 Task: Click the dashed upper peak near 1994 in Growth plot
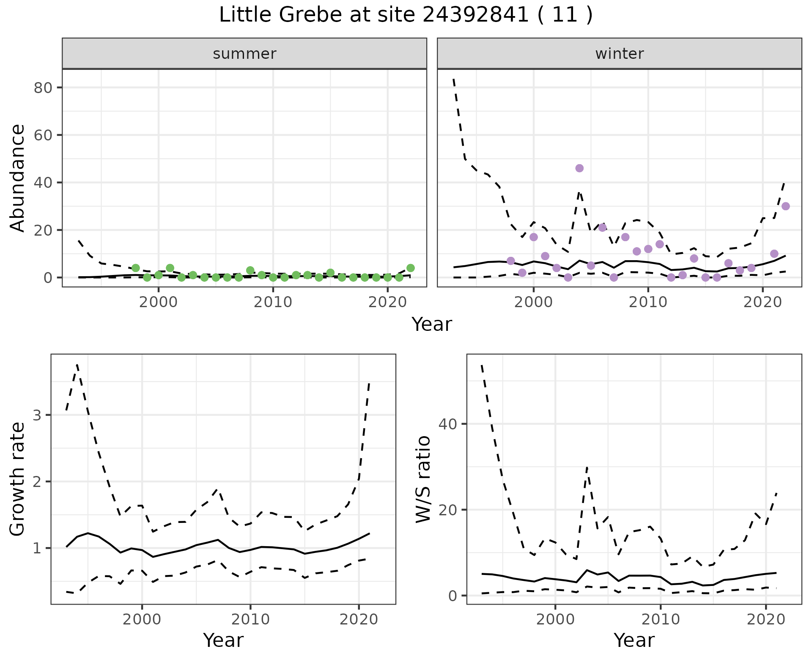pos(77,365)
